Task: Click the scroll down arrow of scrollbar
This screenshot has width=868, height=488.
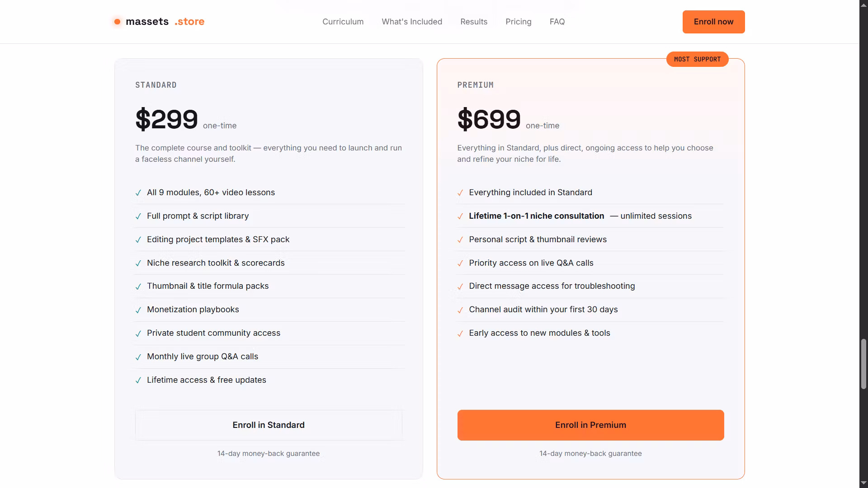Action: (863, 483)
